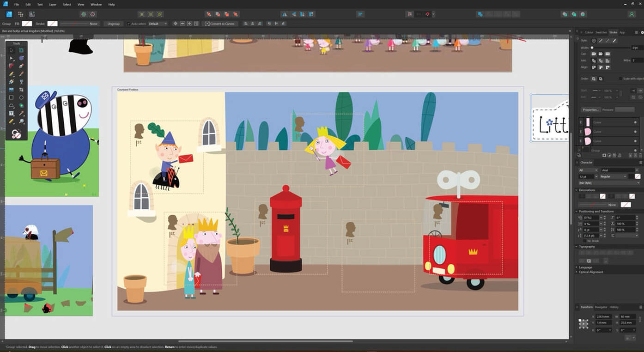
Task: Choose dashed line stroke style
Action: (608, 41)
